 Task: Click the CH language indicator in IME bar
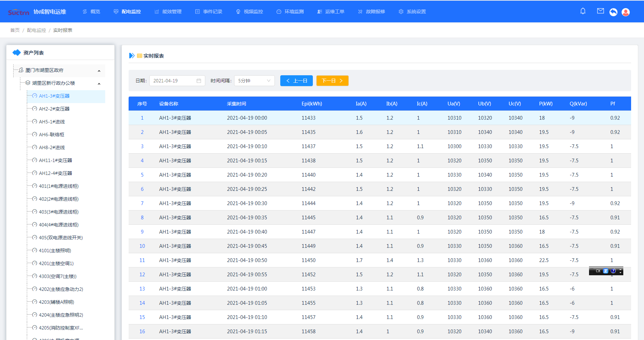[x=598, y=271]
